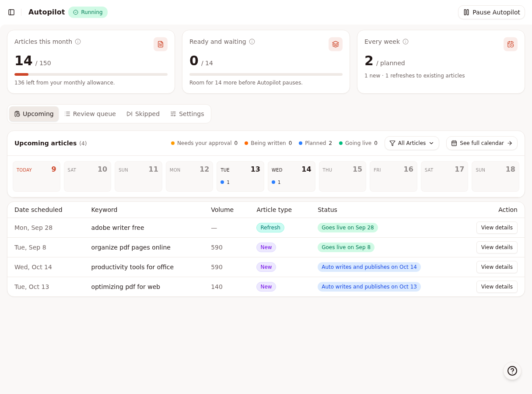Click the Date scheduled column header
Viewport: 532px width, 394px height.
(38, 210)
